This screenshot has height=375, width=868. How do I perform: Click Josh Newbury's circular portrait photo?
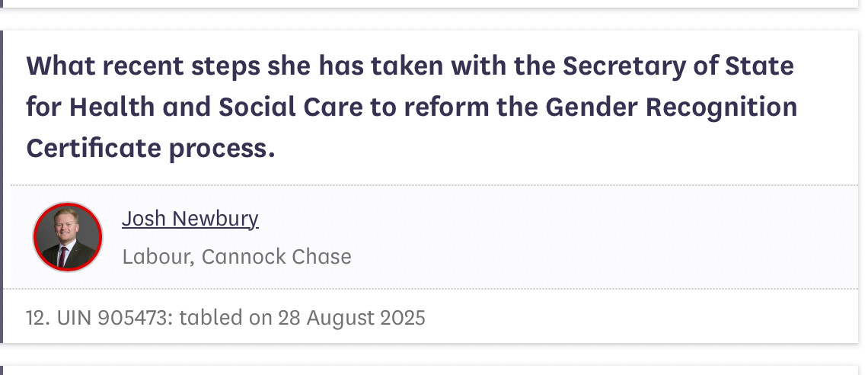click(x=68, y=237)
